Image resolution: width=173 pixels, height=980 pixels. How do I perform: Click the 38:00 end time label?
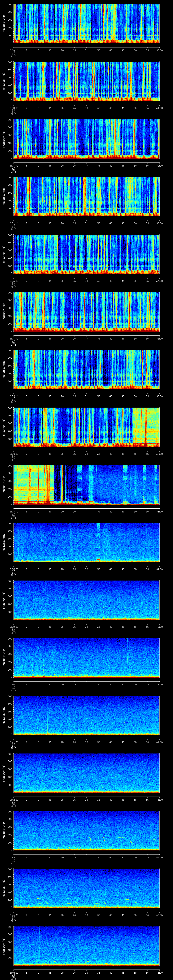tap(159, 511)
